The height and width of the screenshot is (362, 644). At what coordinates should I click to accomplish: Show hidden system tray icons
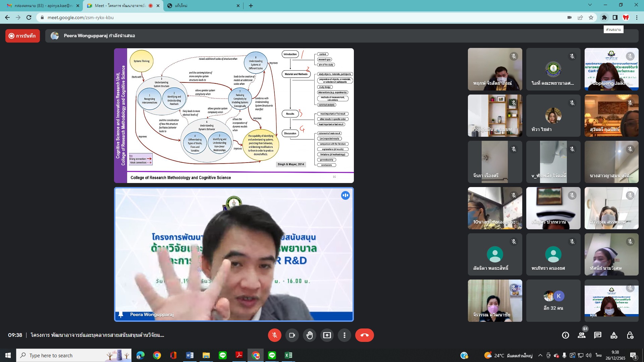pos(540,355)
